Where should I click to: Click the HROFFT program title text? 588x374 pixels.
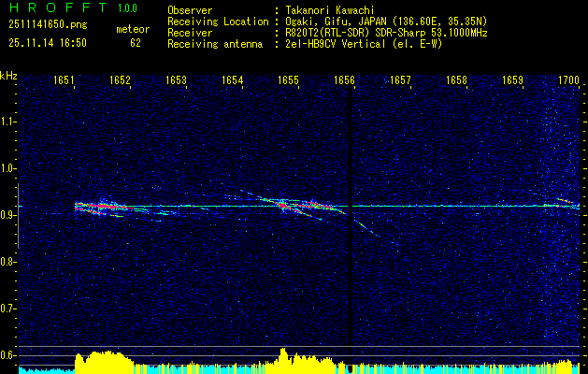click(57, 7)
